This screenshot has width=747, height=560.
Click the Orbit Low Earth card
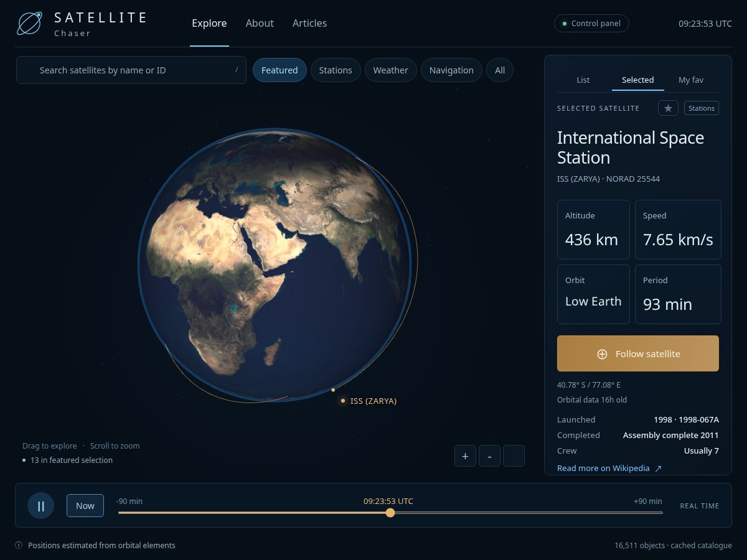click(x=593, y=294)
